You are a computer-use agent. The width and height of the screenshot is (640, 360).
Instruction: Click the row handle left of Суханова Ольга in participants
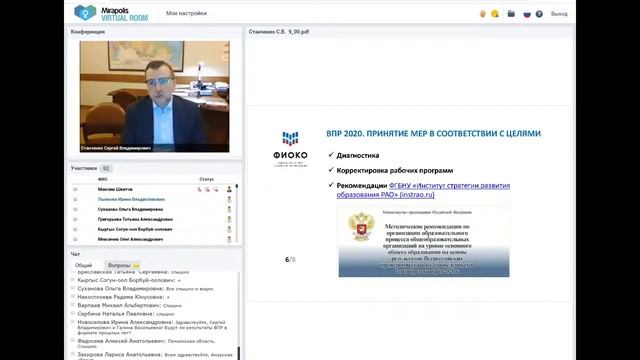(75, 209)
